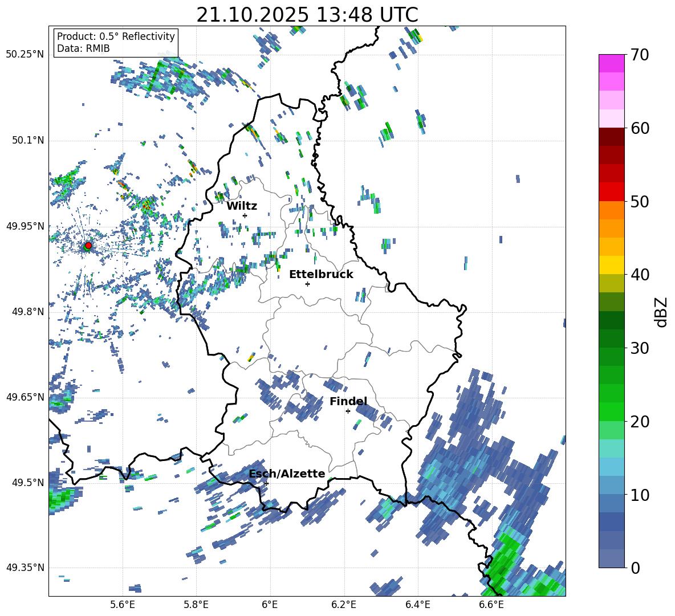675x616 pixels.
Task: Click the 30 colorbar tick label
Action: coord(640,348)
